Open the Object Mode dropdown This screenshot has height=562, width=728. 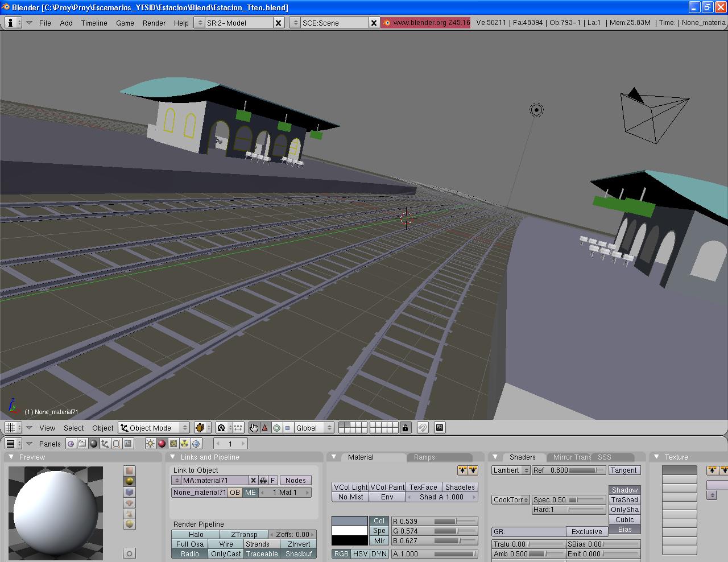(154, 428)
